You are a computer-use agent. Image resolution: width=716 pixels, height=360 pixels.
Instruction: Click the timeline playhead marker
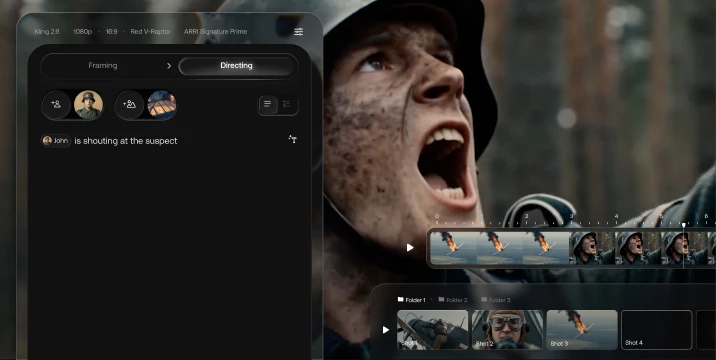click(x=684, y=225)
